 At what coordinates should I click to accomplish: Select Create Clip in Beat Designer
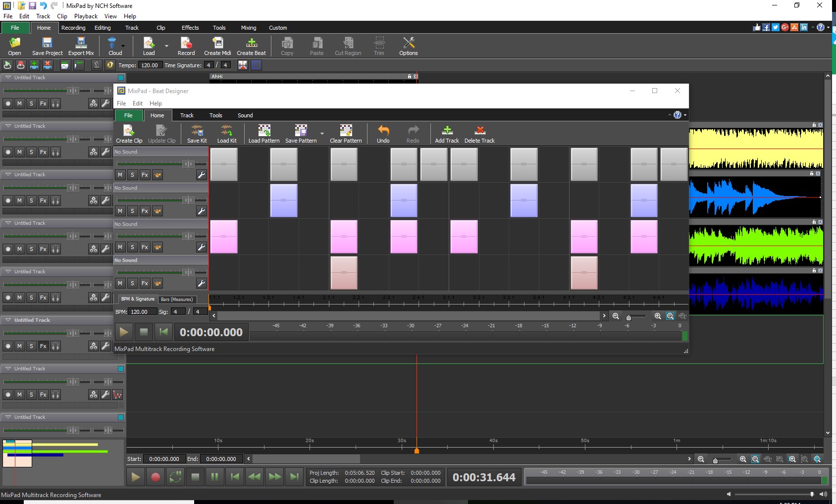click(129, 133)
